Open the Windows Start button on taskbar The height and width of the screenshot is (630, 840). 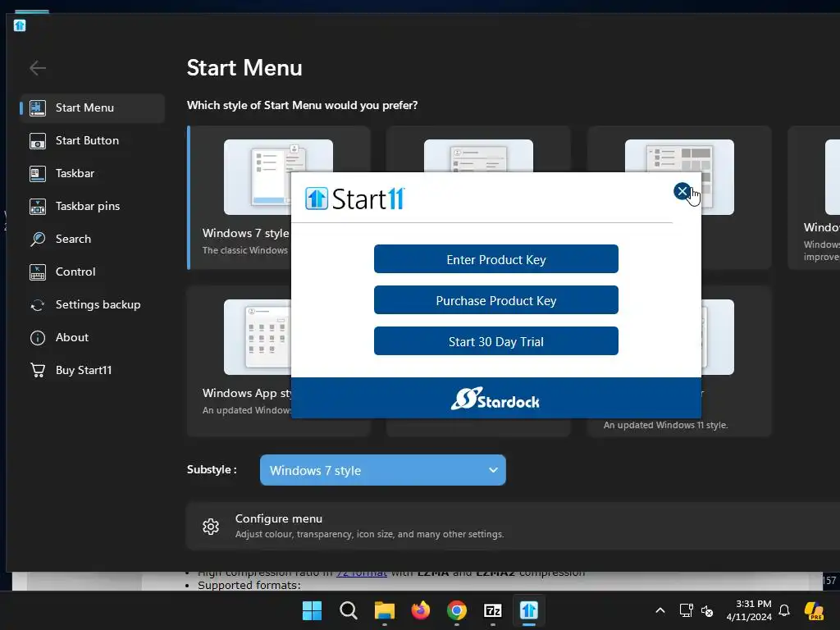tap(312, 610)
